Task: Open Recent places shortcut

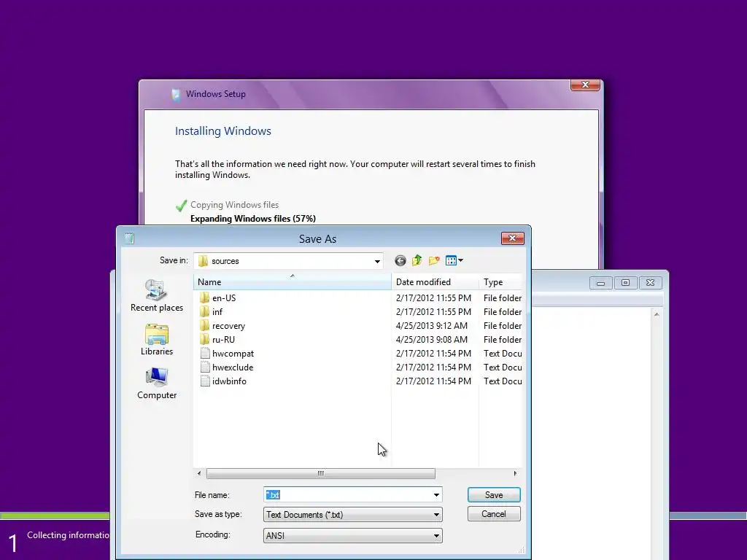Action: 157,296
